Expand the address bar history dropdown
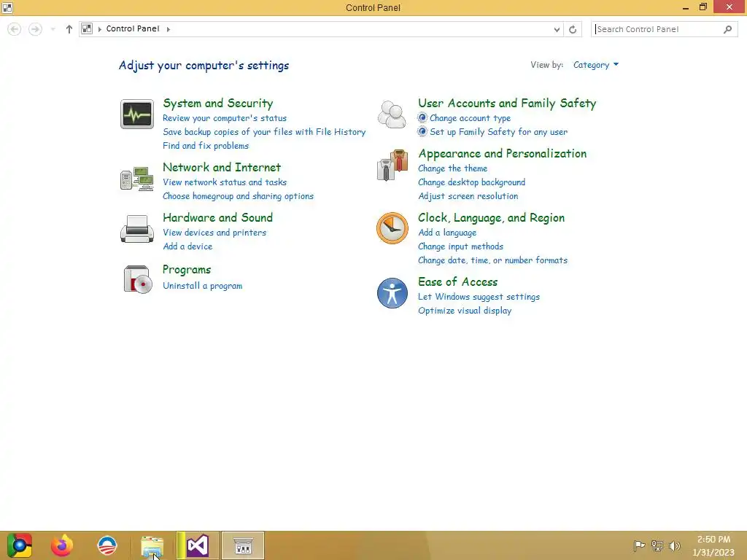The height and width of the screenshot is (560, 747). coord(557,29)
